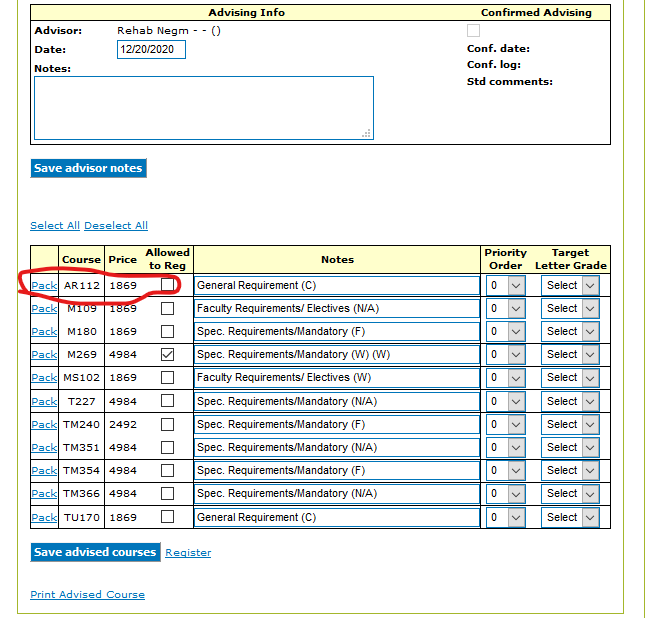Open Target Letter Grade dropdown for M269
This screenshot has height=618, width=657.
pyautogui.click(x=570, y=354)
